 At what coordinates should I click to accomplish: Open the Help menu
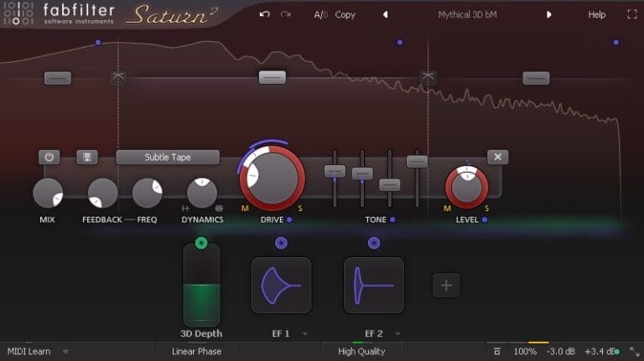click(x=596, y=15)
